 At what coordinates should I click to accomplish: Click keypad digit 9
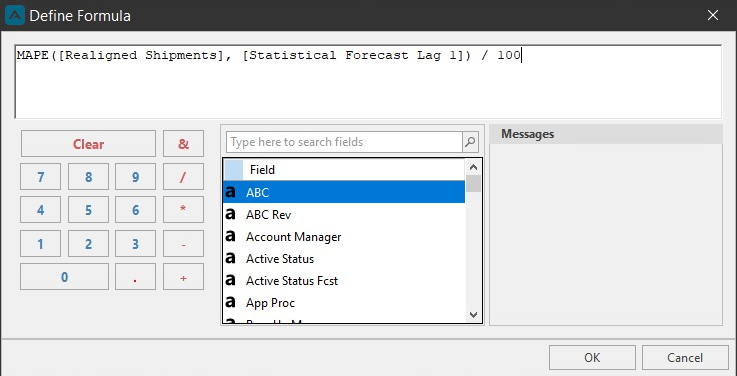click(135, 177)
